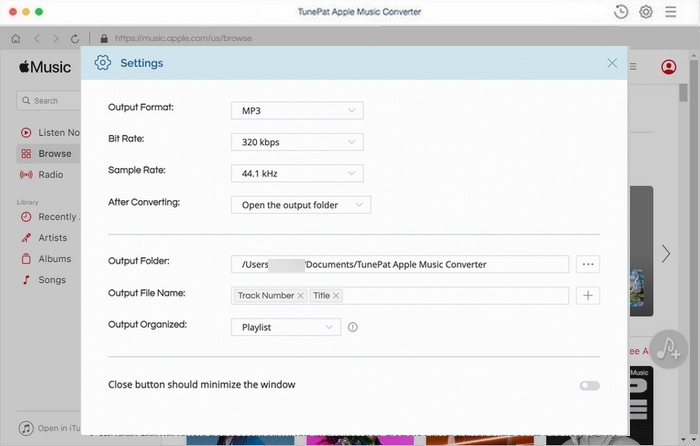This screenshot has width=700, height=446.
Task: Remove the Track Number tag
Action: 300,296
